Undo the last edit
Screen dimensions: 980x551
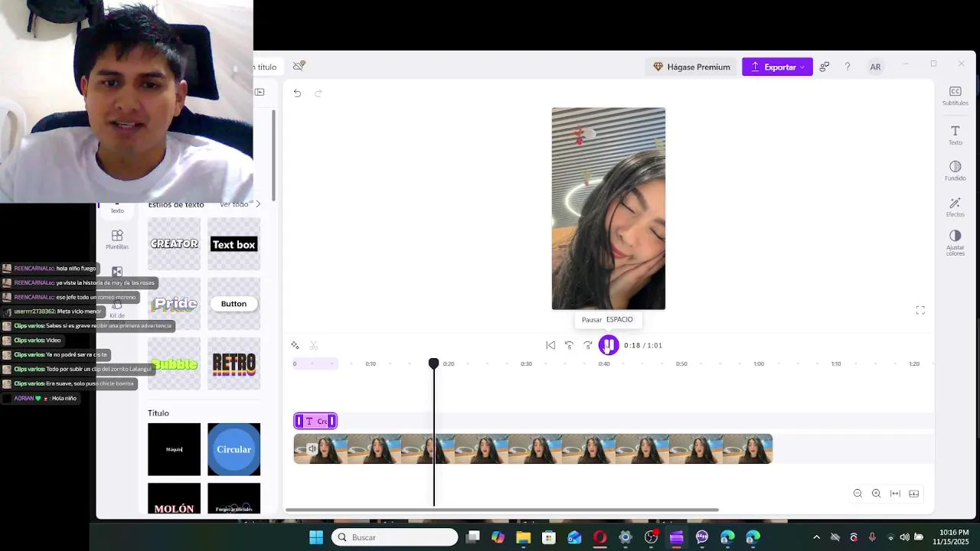297,93
